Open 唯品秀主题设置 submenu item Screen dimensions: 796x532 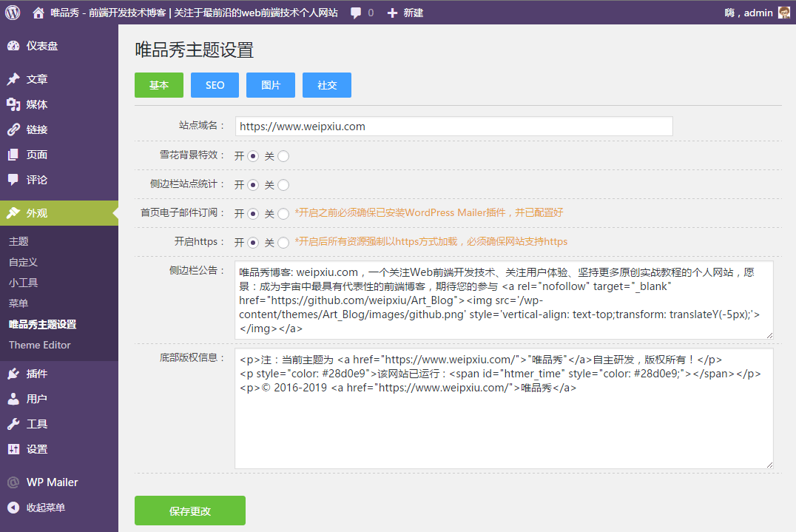tap(43, 324)
